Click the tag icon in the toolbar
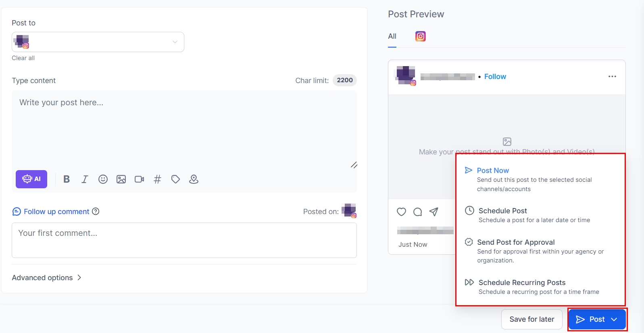 pos(175,179)
